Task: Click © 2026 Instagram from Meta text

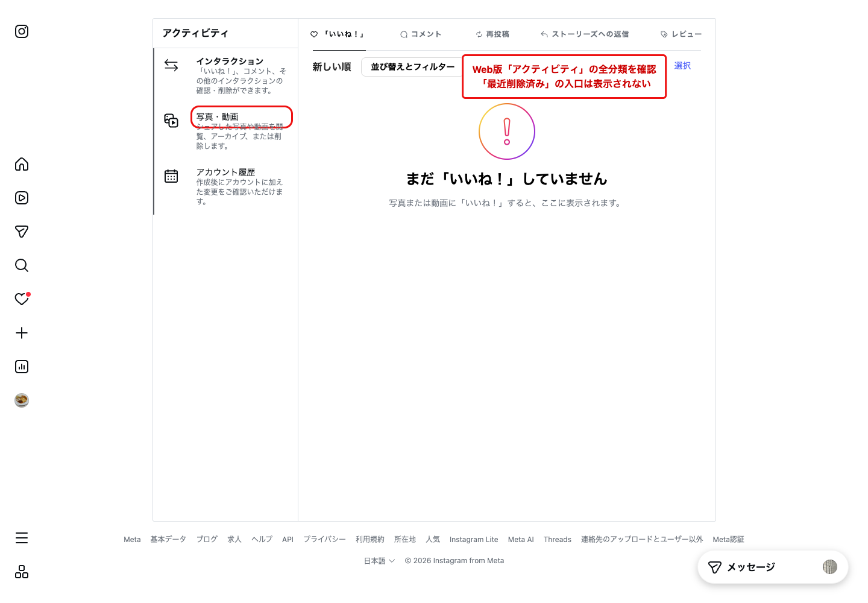Action: click(454, 561)
